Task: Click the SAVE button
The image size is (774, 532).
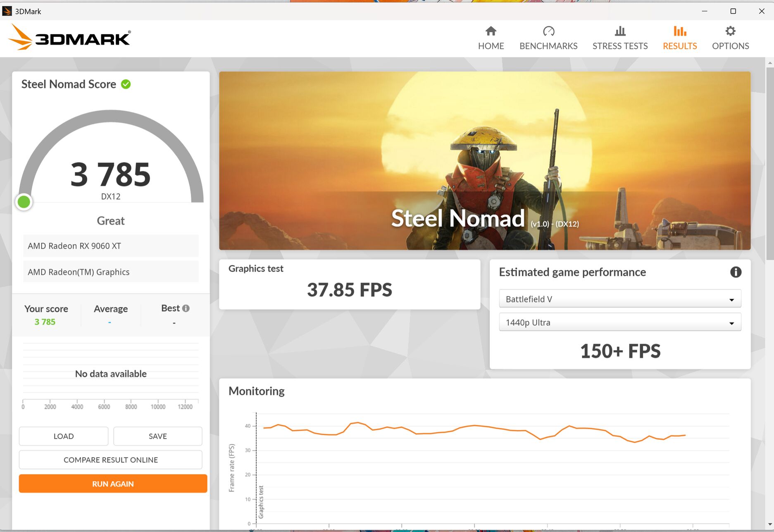Action: point(158,436)
